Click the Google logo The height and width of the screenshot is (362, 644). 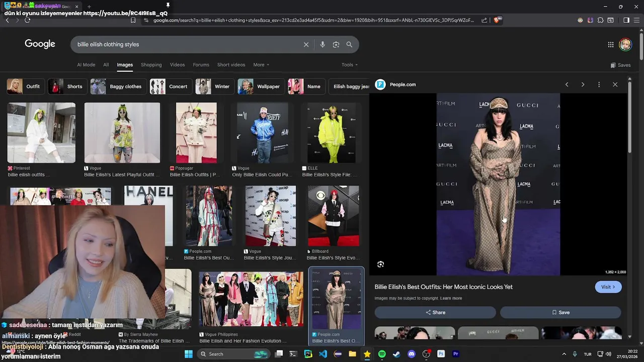[40, 44]
